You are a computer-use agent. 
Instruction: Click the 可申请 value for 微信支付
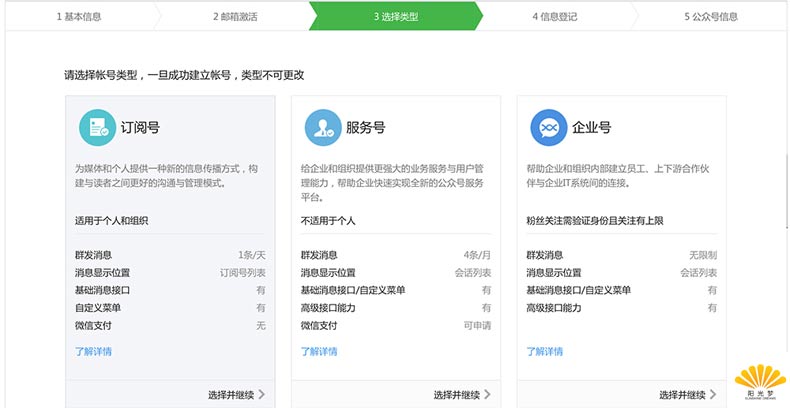477,326
